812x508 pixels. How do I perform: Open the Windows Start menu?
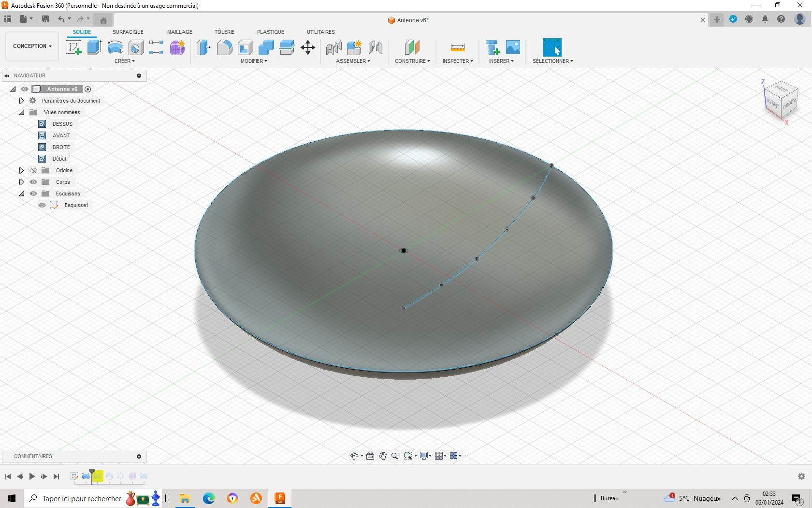[12, 498]
